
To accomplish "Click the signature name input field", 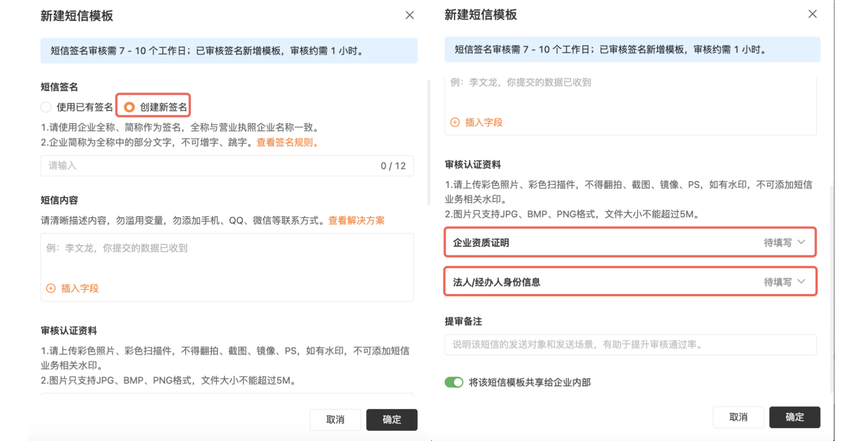I will [227, 165].
